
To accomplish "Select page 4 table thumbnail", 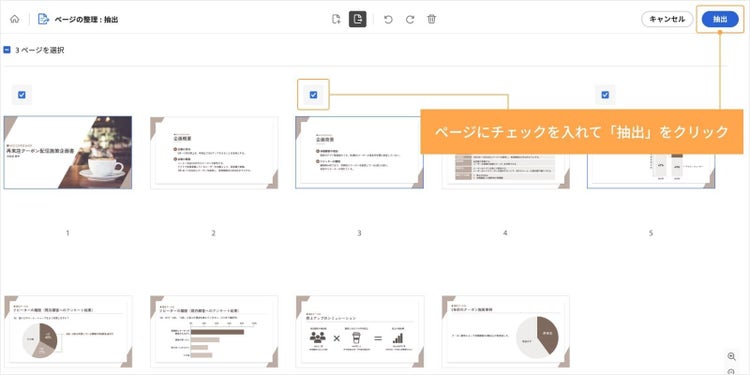I will pyautogui.click(x=505, y=171).
